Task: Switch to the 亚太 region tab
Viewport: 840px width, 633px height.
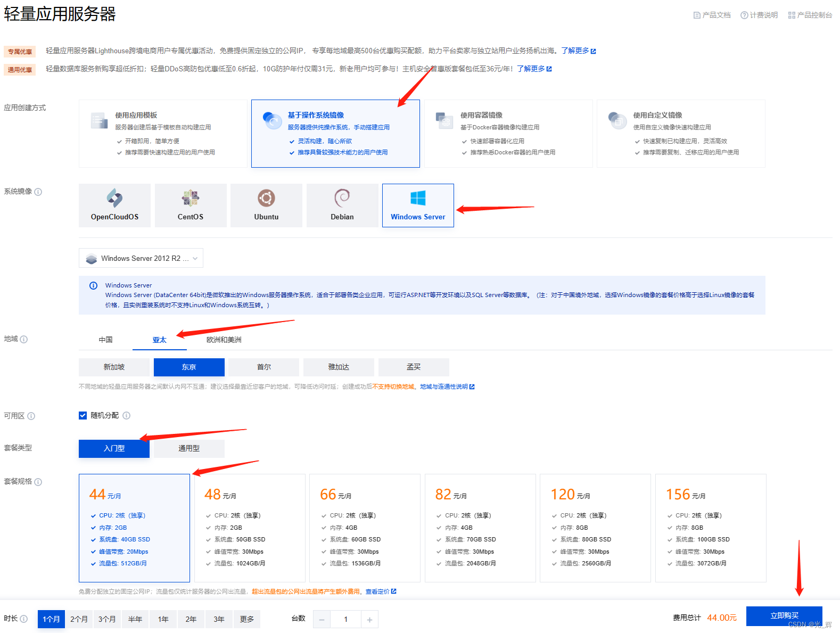Action: coord(160,340)
